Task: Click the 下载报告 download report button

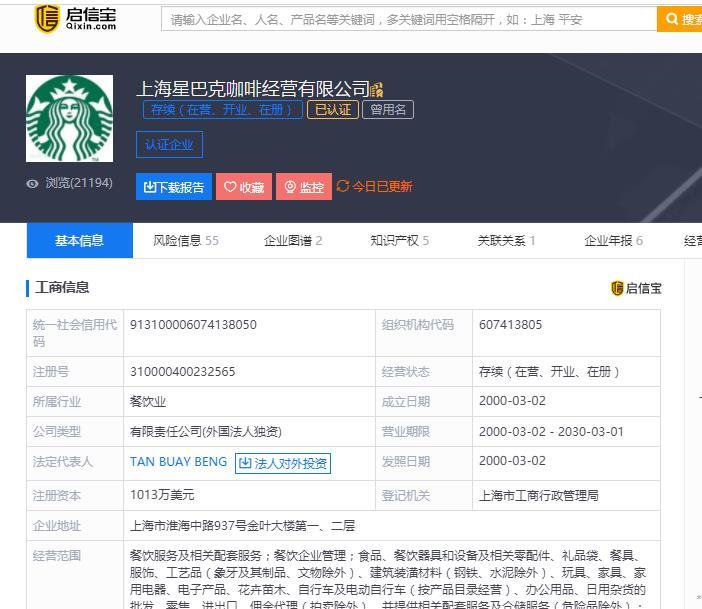Action: (174, 186)
